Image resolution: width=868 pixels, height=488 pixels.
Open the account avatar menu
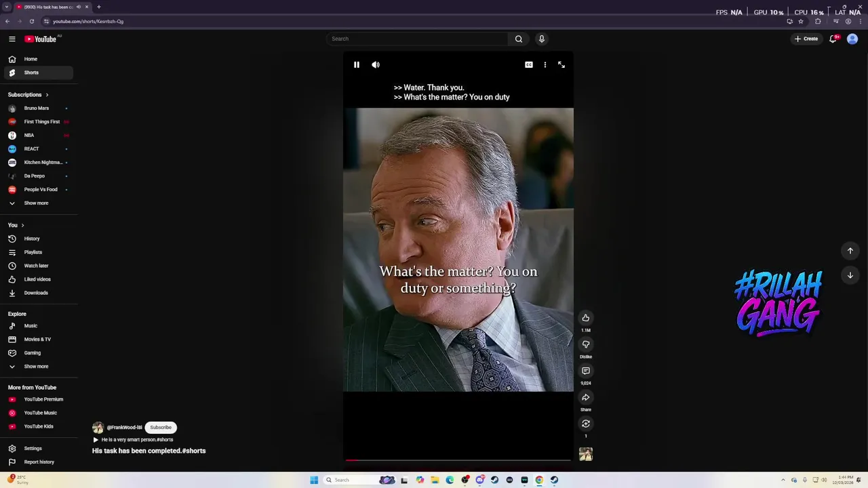(853, 39)
